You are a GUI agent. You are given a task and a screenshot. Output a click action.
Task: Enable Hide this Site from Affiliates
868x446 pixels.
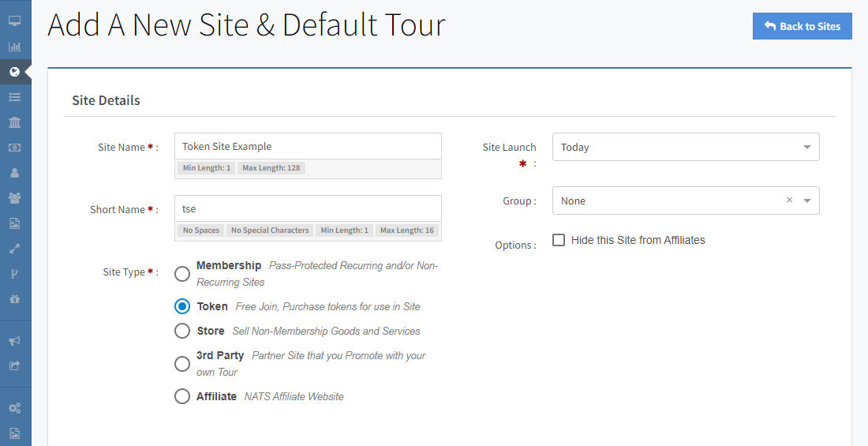point(559,240)
